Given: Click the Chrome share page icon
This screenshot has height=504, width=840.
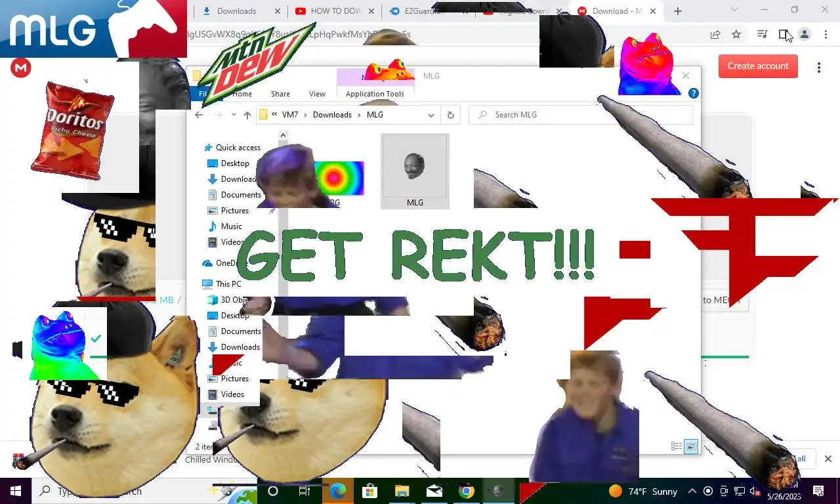Looking at the screenshot, I should (x=715, y=34).
